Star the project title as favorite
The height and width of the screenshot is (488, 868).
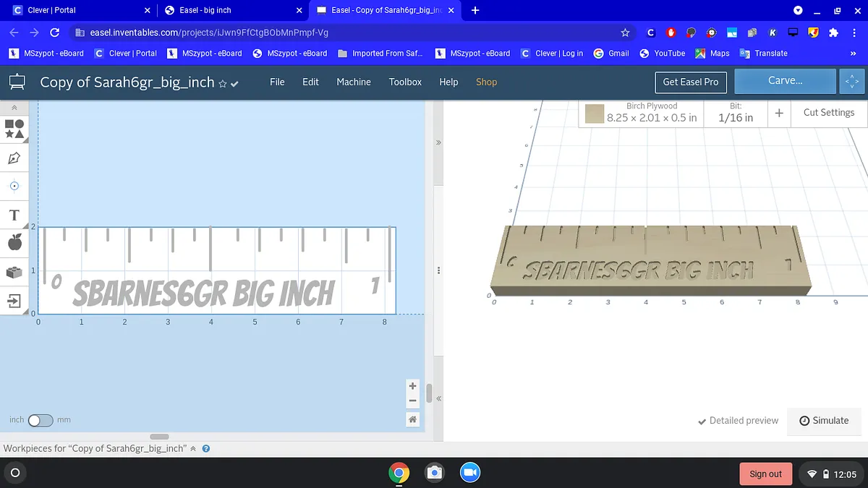(x=223, y=84)
